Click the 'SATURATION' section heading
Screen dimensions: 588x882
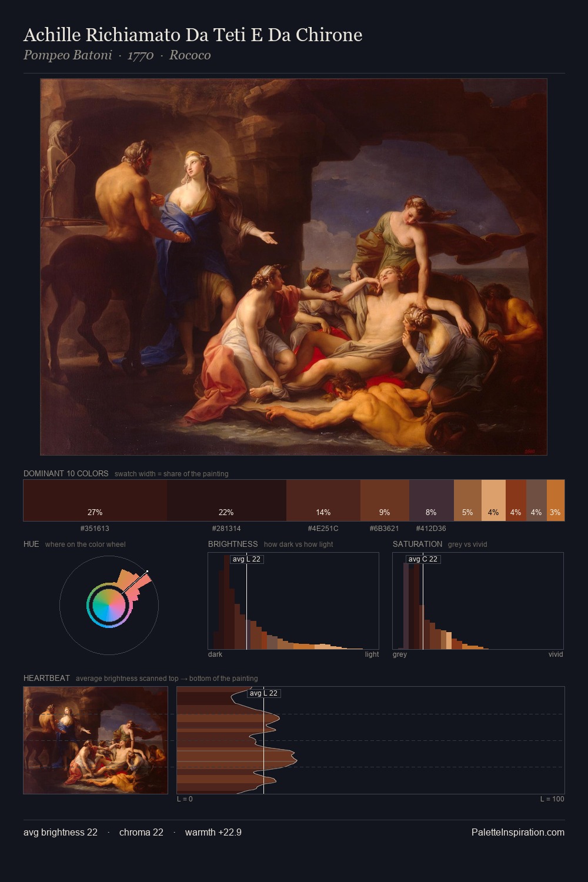pyautogui.click(x=417, y=544)
